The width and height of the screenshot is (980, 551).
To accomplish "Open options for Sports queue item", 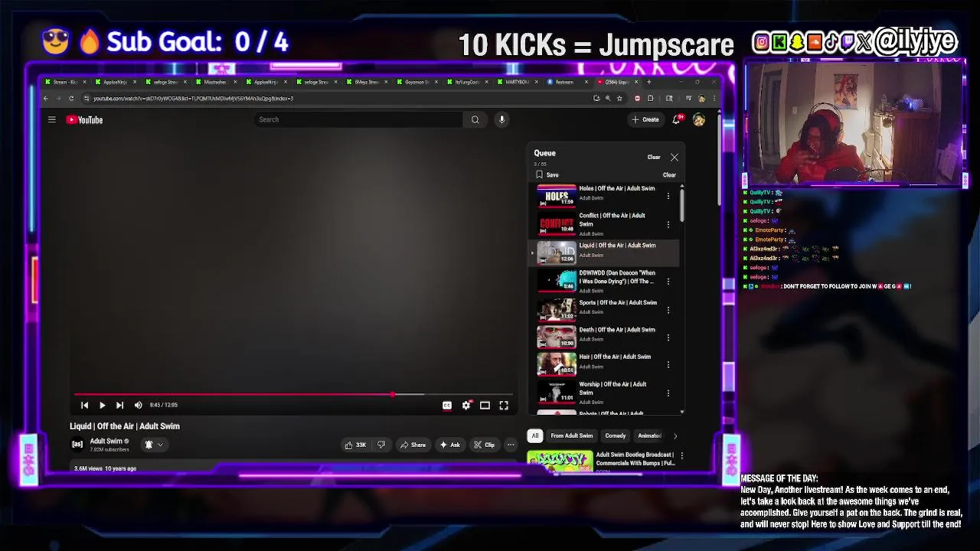I will click(668, 310).
